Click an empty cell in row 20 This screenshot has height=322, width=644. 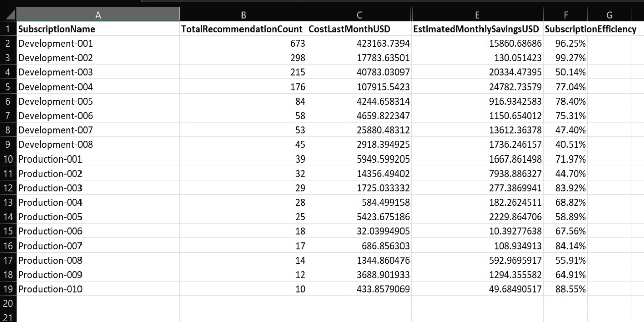pos(98,303)
